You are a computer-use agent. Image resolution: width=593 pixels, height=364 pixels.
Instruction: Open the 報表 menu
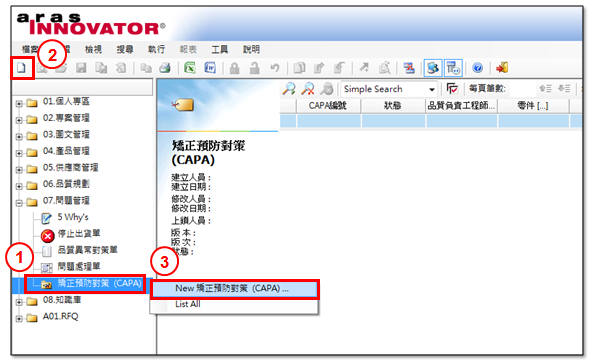pos(188,49)
